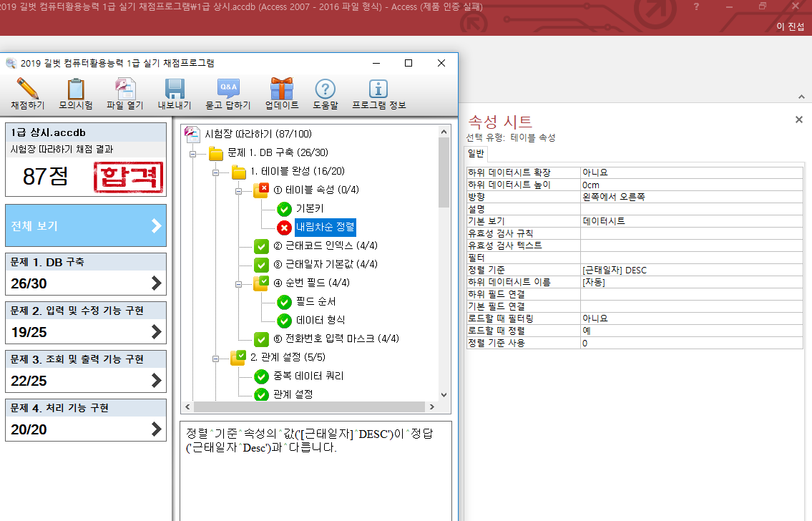Image resolution: width=812 pixels, height=521 pixels.
Task: Open 문제 4. 처리 기능 구현 results
Action: (86, 419)
